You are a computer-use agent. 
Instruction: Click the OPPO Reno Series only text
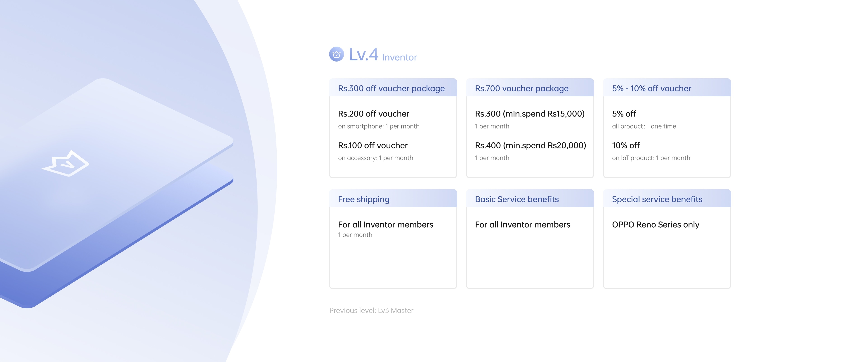(655, 225)
